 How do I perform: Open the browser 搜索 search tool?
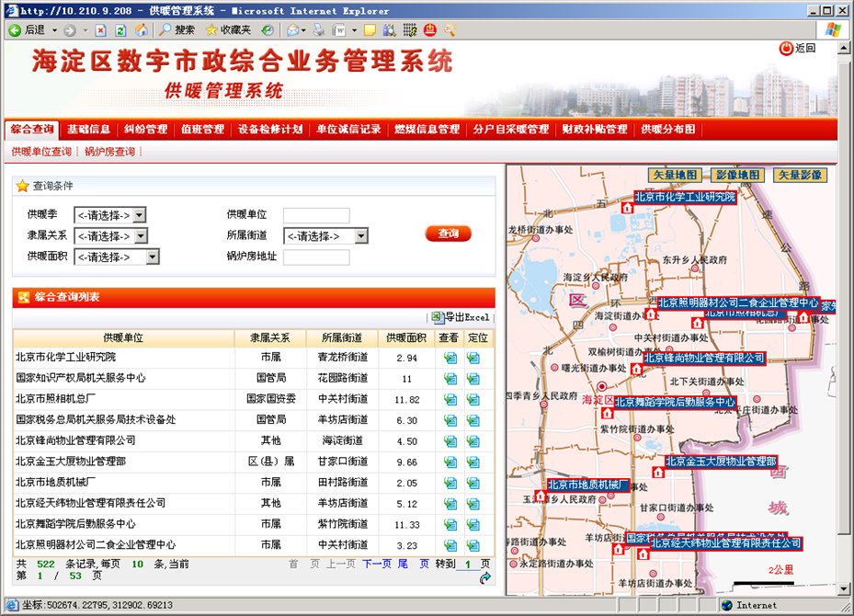coord(176,30)
